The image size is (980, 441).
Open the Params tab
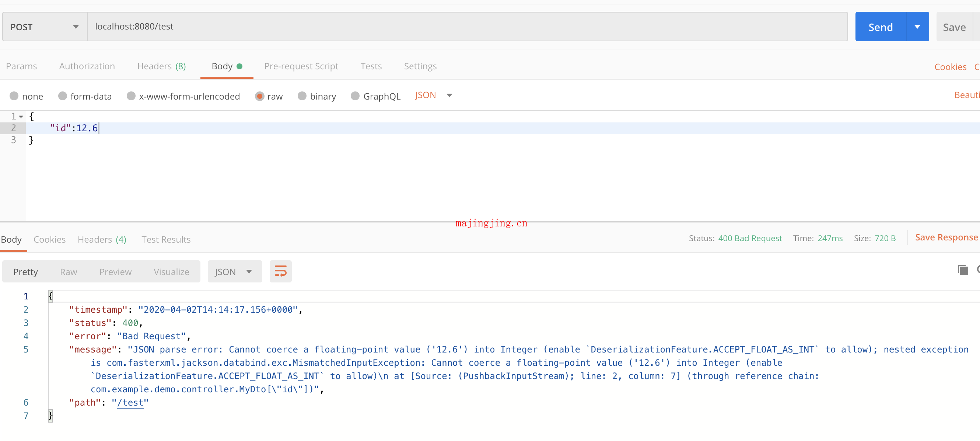[21, 66]
